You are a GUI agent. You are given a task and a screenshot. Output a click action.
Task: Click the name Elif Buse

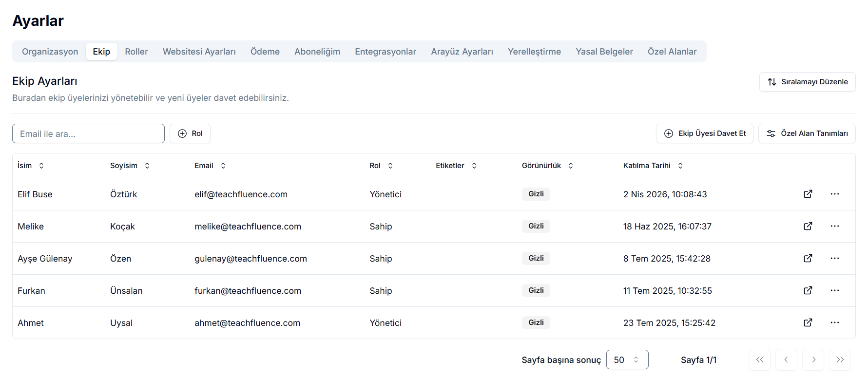coord(35,194)
